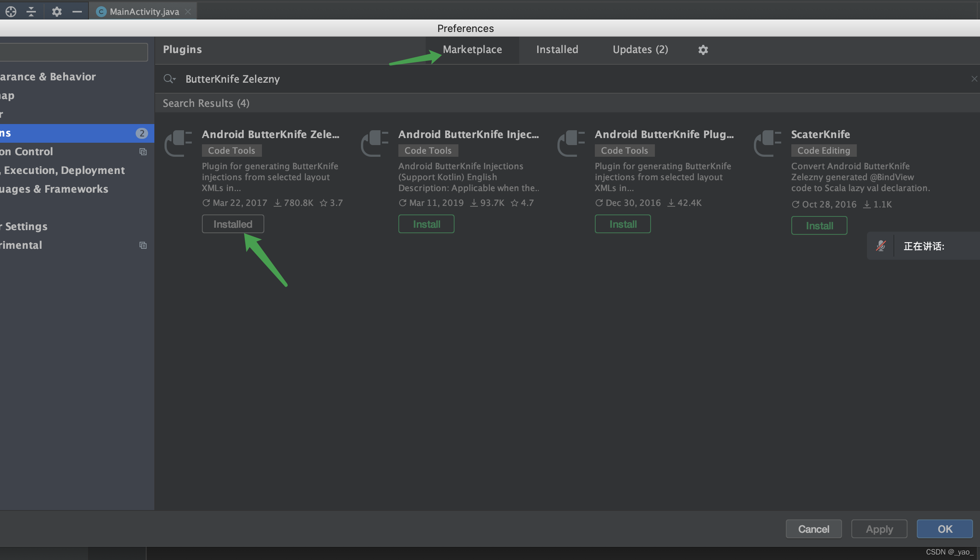Click Android ButterKnife Plugin icon
The width and height of the screenshot is (980, 560).
[x=571, y=144]
